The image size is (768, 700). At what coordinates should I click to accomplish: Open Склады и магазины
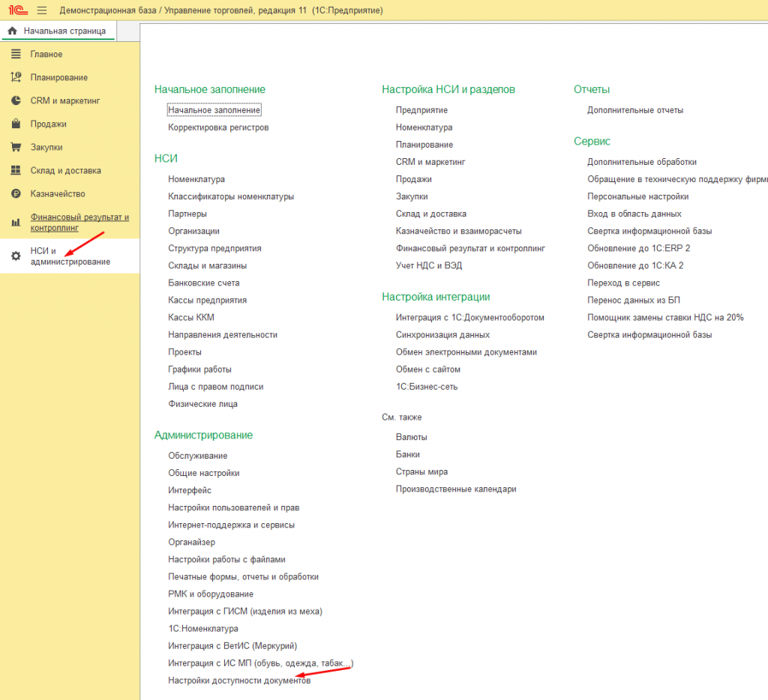point(208,266)
